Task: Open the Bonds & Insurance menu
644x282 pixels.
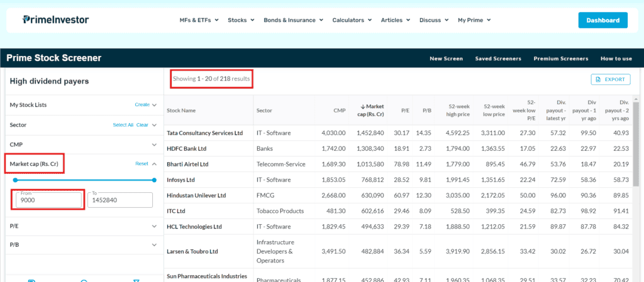Action: [293, 20]
